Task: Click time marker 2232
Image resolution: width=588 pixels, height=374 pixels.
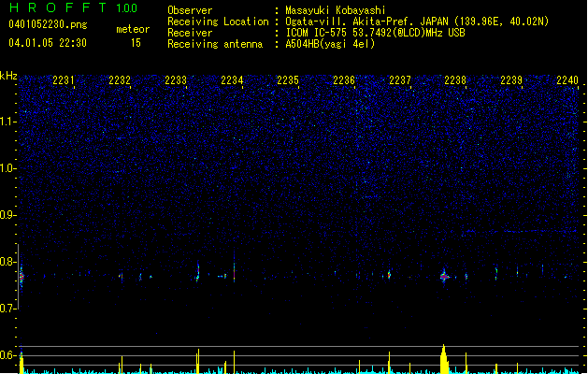Action: coord(120,80)
